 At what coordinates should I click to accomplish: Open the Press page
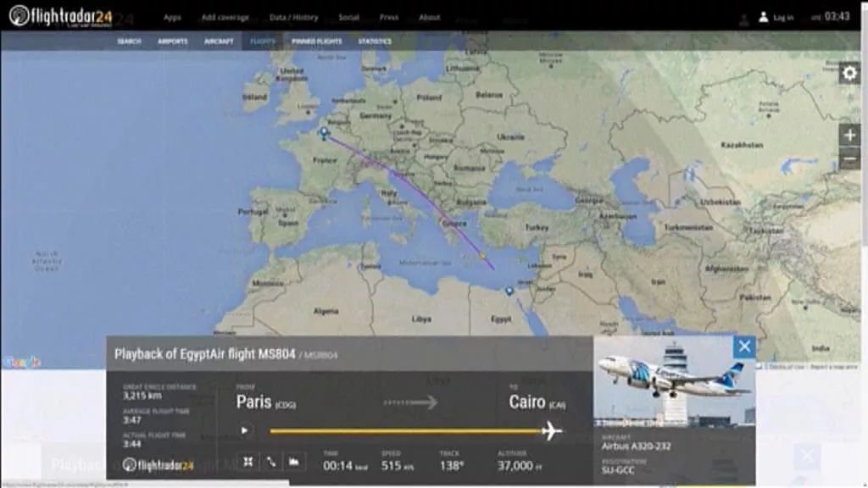[388, 17]
